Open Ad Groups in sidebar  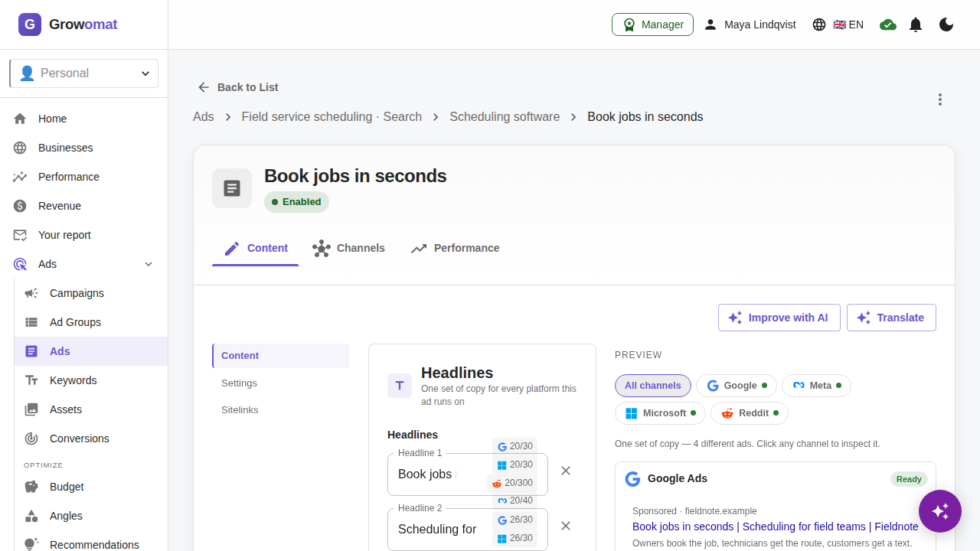coord(91,322)
